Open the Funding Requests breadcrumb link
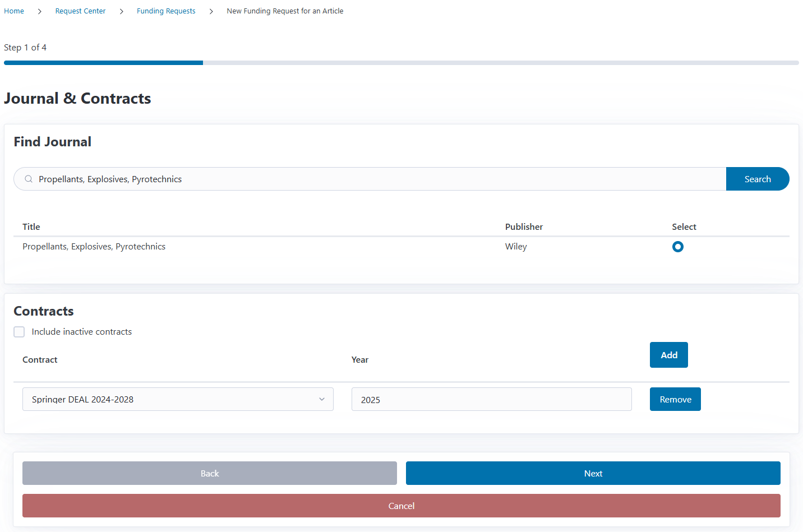This screenshot has width=803, height=532. (x=166, y=11)
